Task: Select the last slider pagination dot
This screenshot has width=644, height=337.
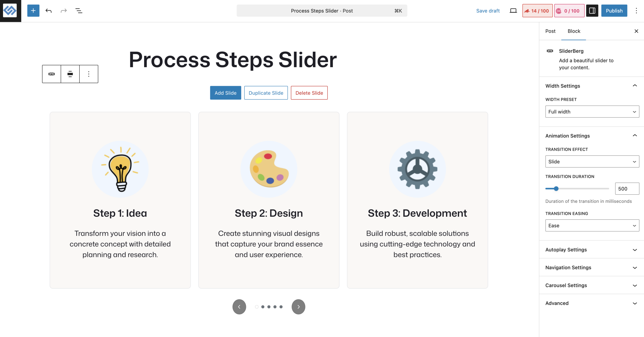Action: (x=281, y=307)
